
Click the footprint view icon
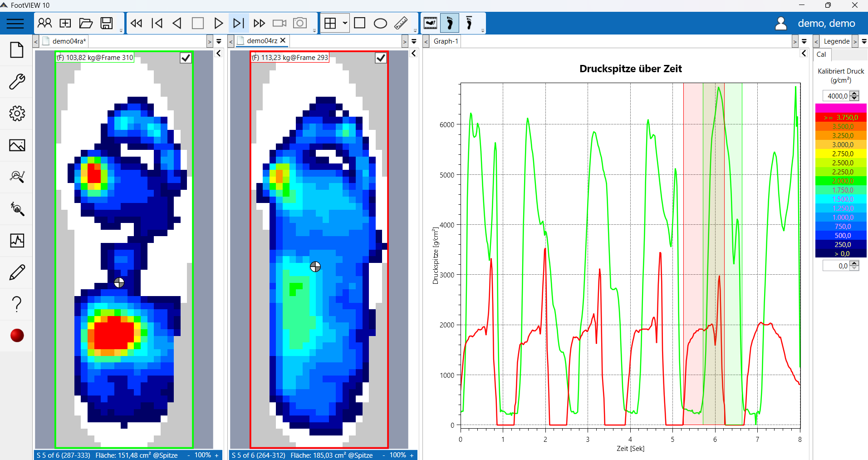450,23
